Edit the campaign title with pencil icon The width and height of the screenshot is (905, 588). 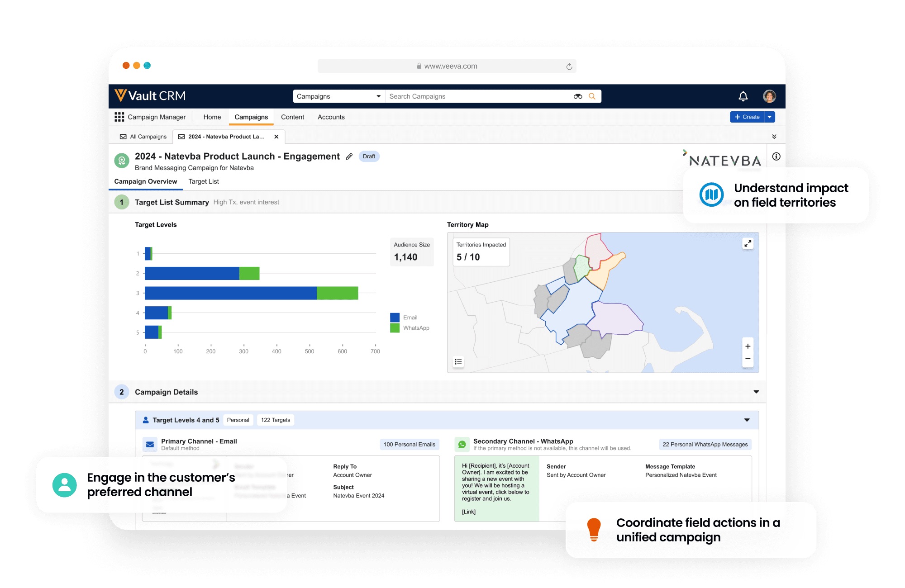coord(348,156)
